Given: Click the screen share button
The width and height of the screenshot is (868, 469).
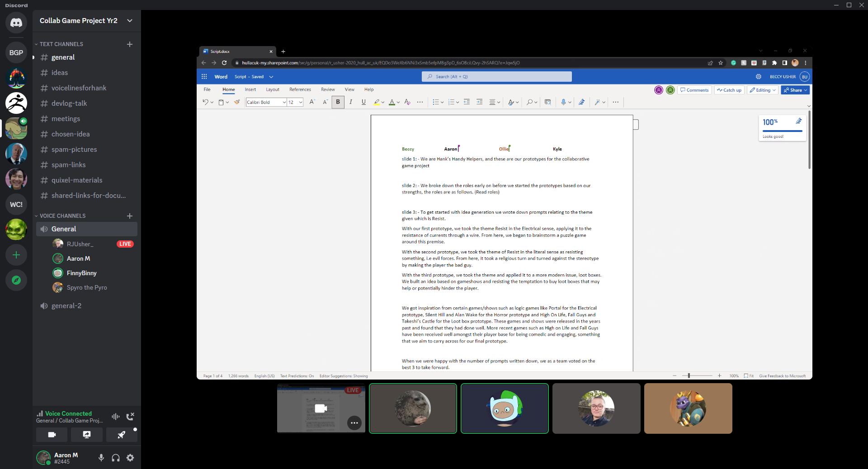Looking at the screenshot, I should 86,435.
